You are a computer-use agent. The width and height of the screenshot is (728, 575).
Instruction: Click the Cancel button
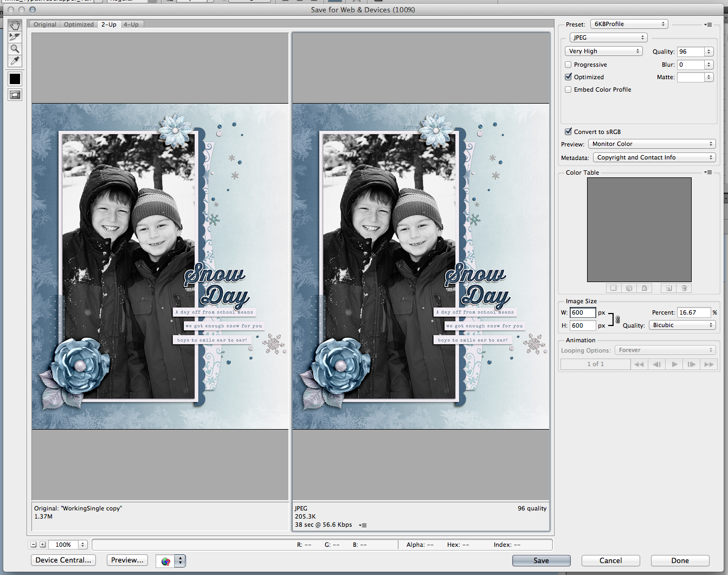610,560
